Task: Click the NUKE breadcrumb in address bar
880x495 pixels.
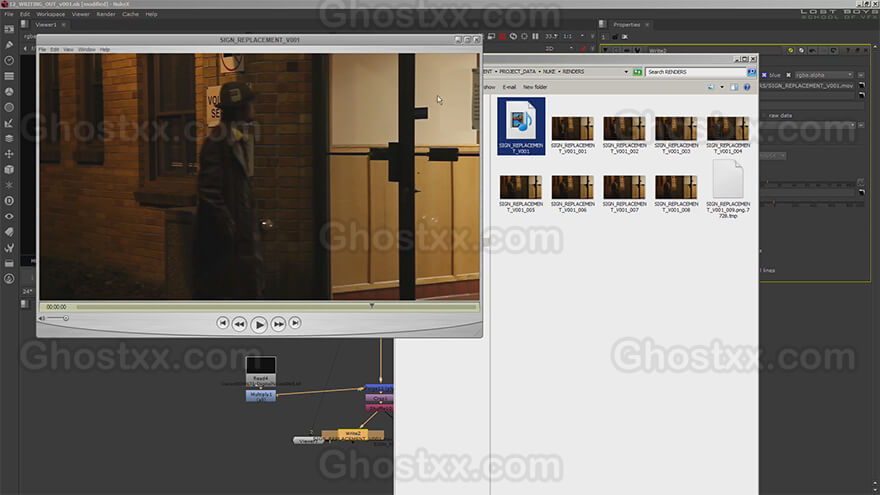Action: pyautogui.click(x=549, y=72)
